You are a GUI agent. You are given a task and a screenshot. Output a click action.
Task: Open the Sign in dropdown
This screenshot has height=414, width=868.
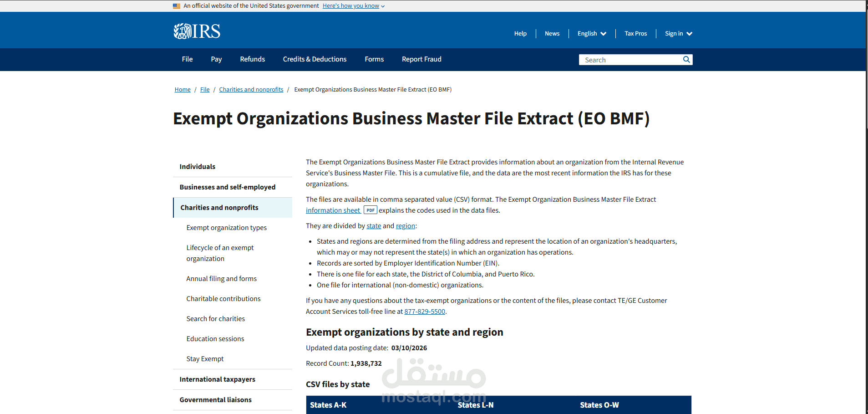coord(678,34)
